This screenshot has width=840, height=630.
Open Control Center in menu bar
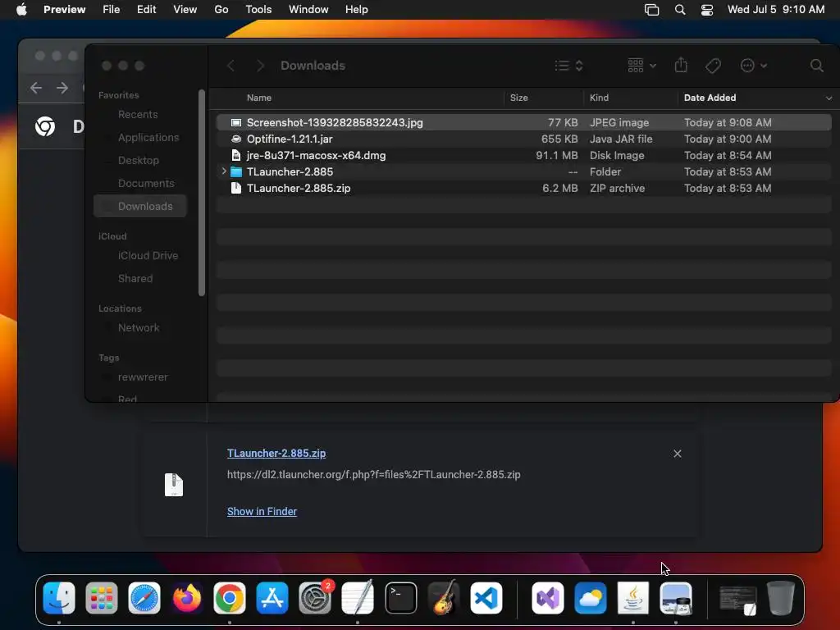coord(706,10)
